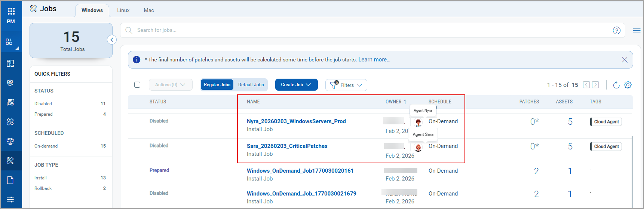Image resolution: width=644 pixels, height=209 pixels.
Task: Switch to the Linux tab
Action: point(123,10)
